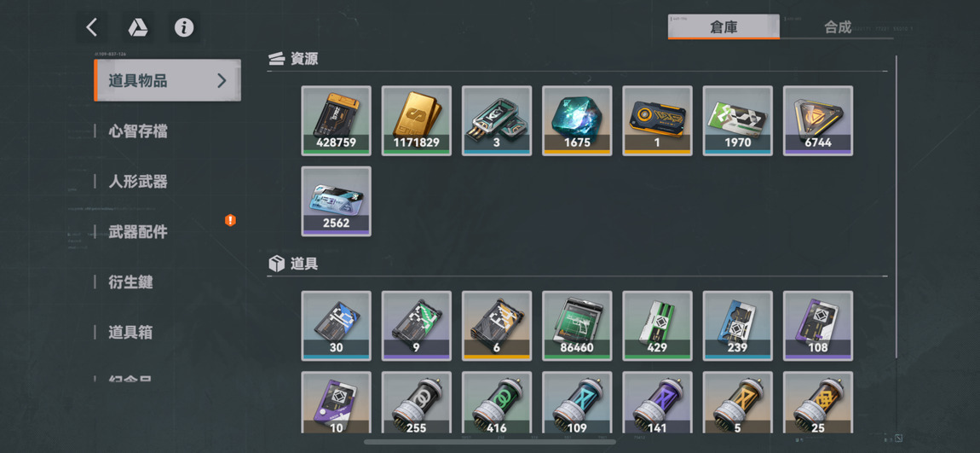Open the 道具箱 category
The height and width of the screenshot is (453, 980).
130,332
